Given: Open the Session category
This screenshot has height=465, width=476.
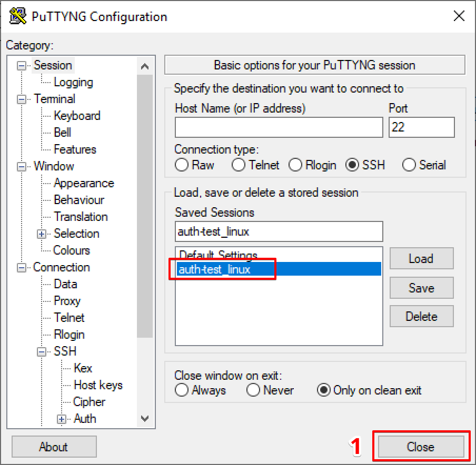Looking at the screenshot, I should [x=53, y=65].
